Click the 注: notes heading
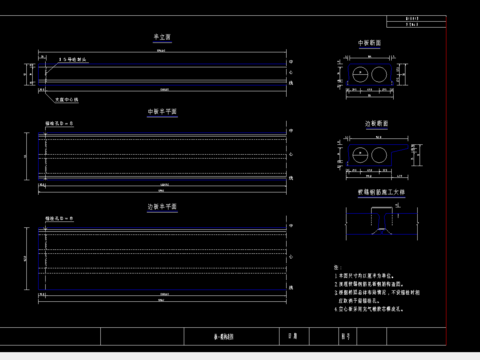This screenshot has width=480, height=360. (x=338, y=267)
